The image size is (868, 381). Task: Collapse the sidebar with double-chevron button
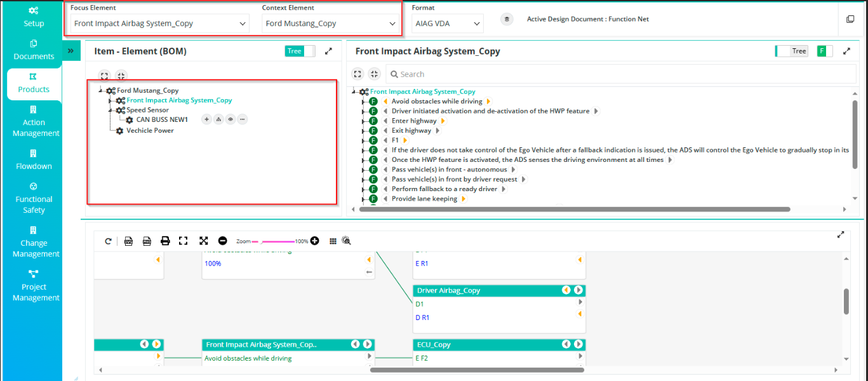(x=71, y=51)
